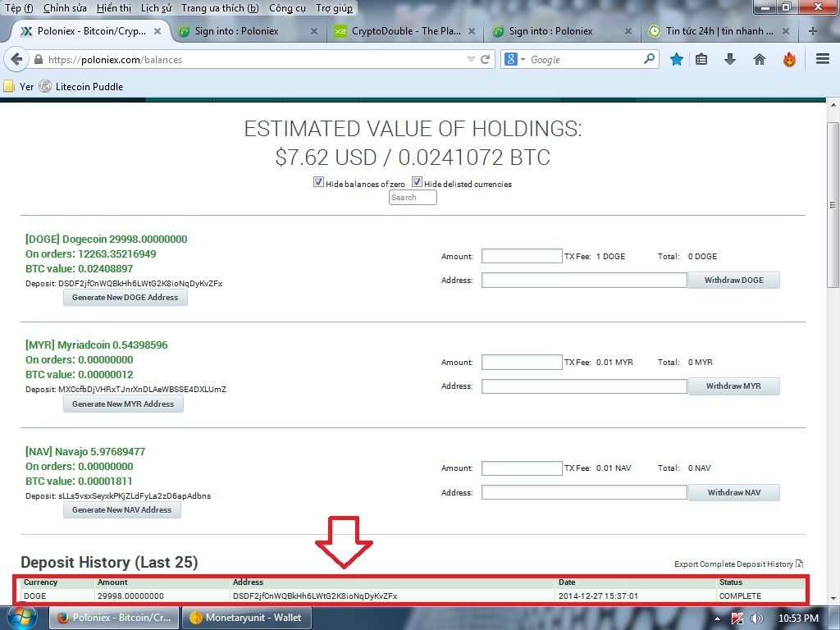Open the URL bar history dropdown
The width and height of the screenshot is (840, 630).
coord(471,59)
